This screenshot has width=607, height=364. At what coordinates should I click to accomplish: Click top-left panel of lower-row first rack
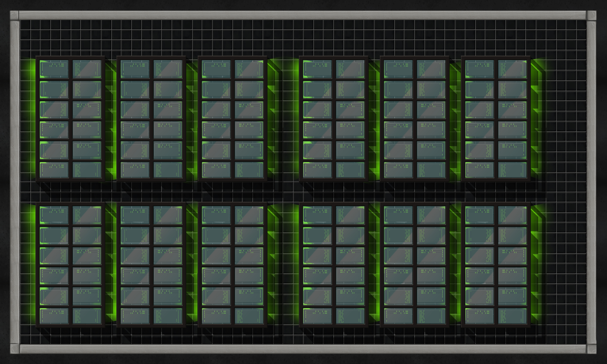[x=54, y=215]
